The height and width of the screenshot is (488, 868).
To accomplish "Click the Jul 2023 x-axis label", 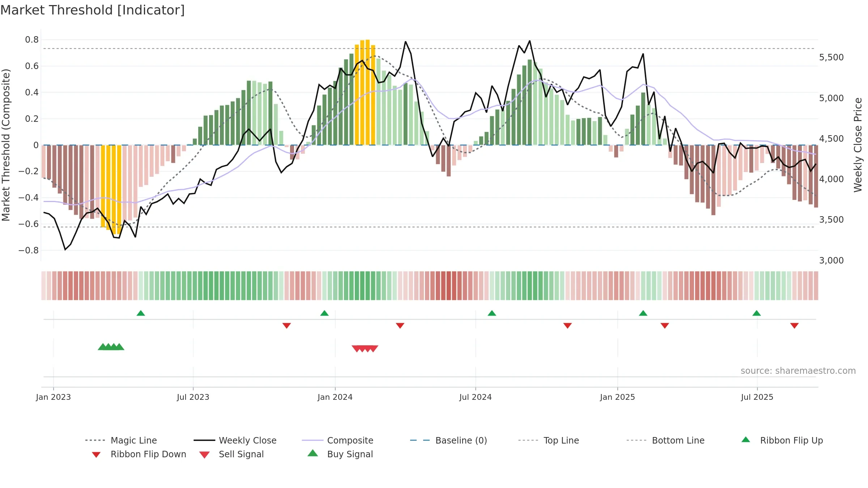I will (193, 397).
